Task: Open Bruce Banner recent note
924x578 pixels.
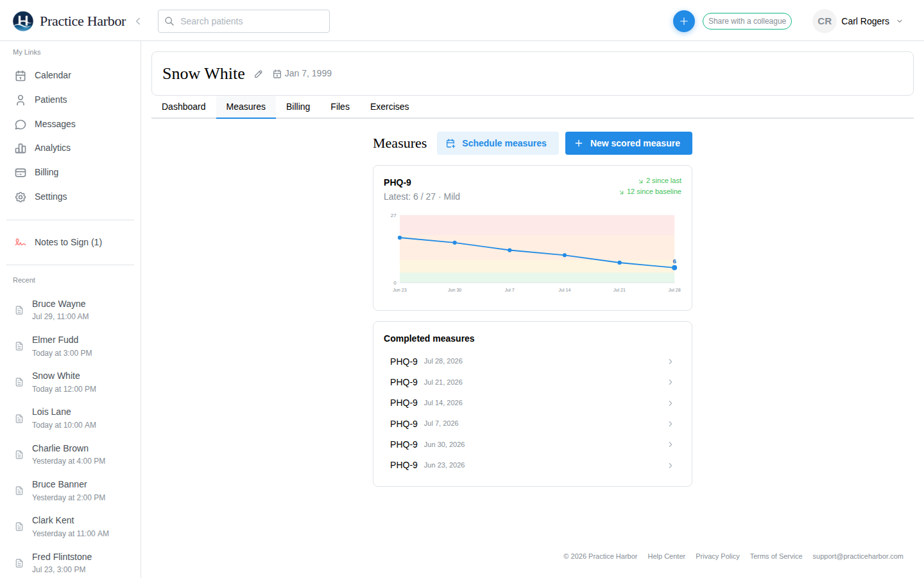Action: pyautogui.click(x=71, y=490)
